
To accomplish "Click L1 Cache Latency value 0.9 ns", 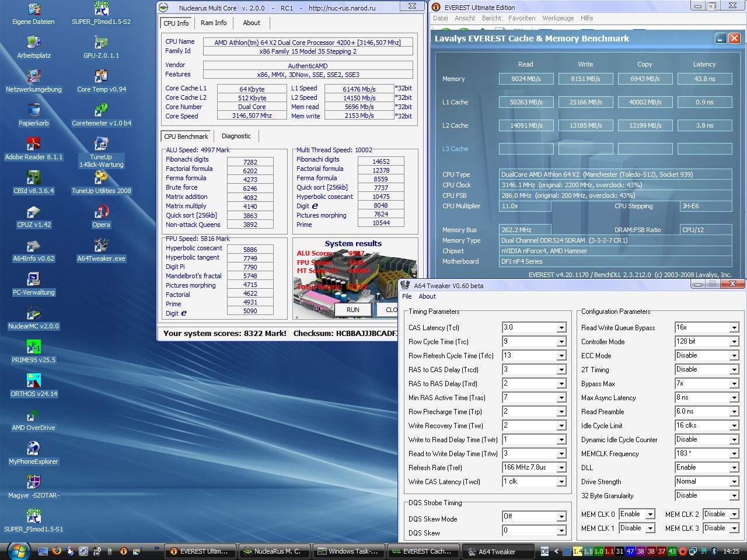I will pyautogui.click(x=704, y=102).
